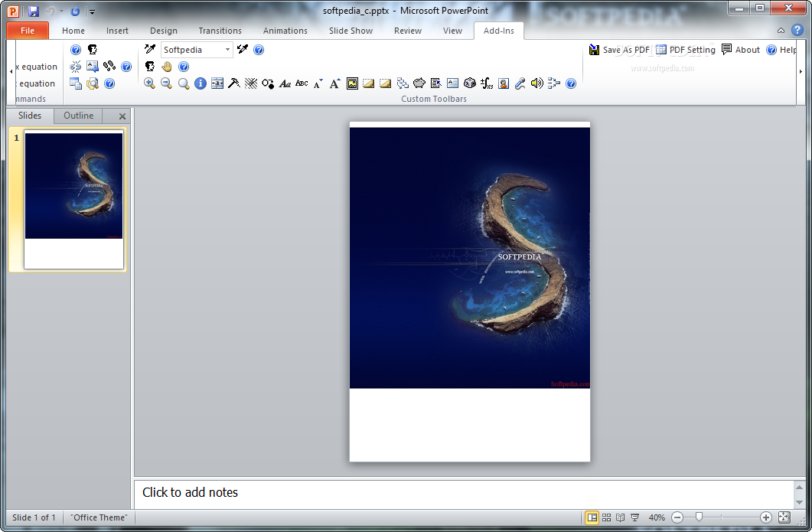Click the eyedropper icon left of Softpedia box
The height and width of the screenshot is (532, 812).
[150, 49]
